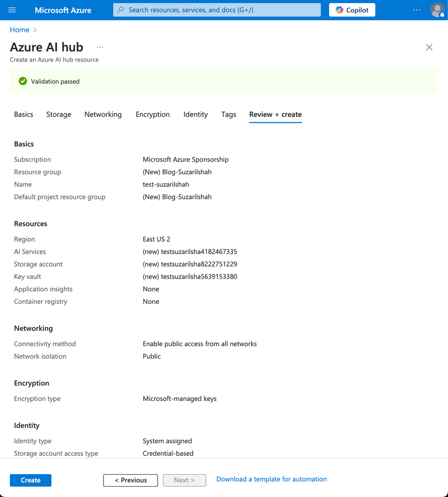Click the Network isolation value 'Public'
Viewport: 448px width, 497px height.
(x=152, y=356)
